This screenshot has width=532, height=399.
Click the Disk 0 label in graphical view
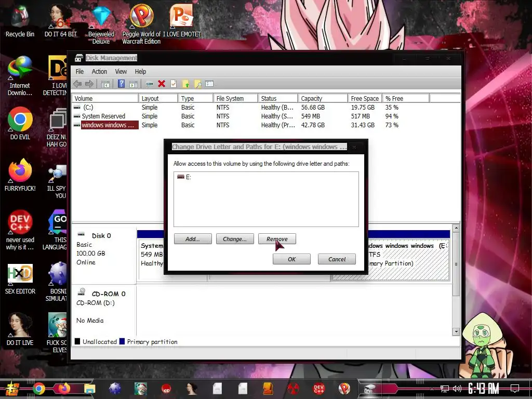point(101,235)
